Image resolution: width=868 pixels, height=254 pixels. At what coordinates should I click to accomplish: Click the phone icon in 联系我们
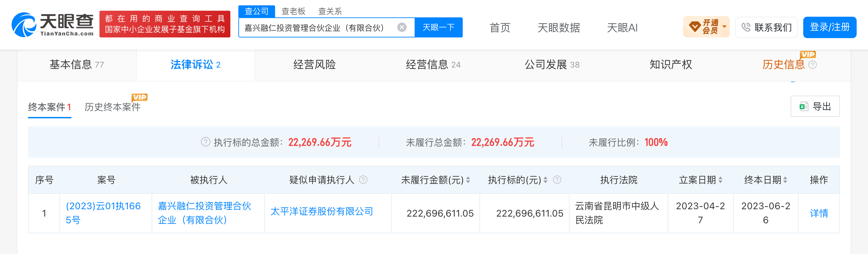[746, 27]
